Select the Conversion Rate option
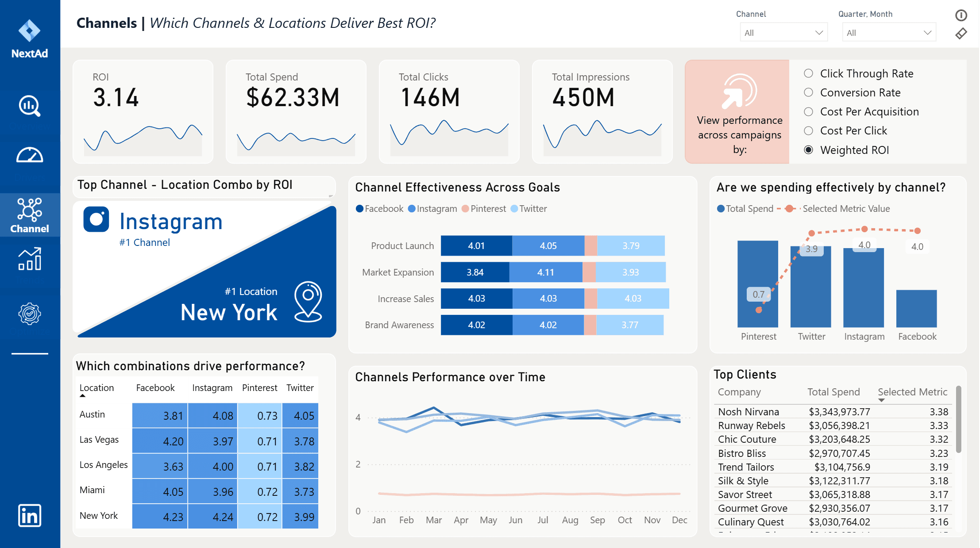This screenshot has width=980, height=548. click(808, 92)
